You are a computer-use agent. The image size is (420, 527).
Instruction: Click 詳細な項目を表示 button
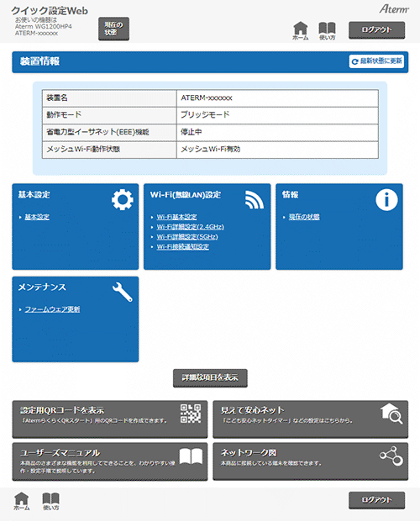(210, 378)
